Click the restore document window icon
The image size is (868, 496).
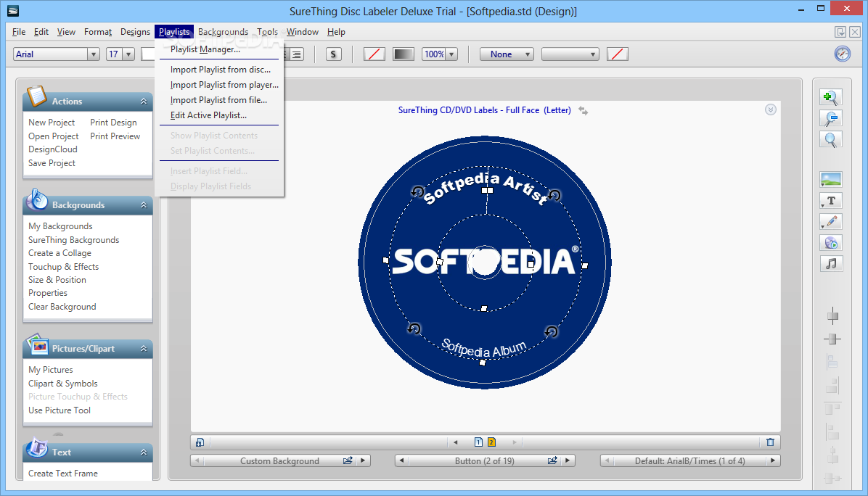[840, 32]
